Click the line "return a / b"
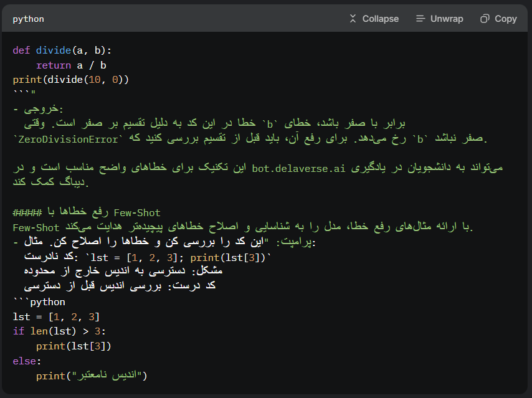This screenshot has height=398, width=532. tap(71, 65)
